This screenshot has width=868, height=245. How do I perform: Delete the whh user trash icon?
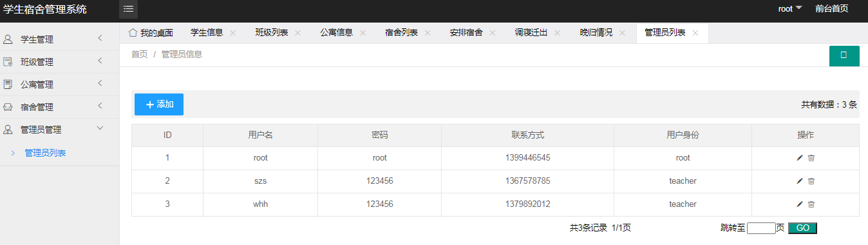(x=811, y=204)
